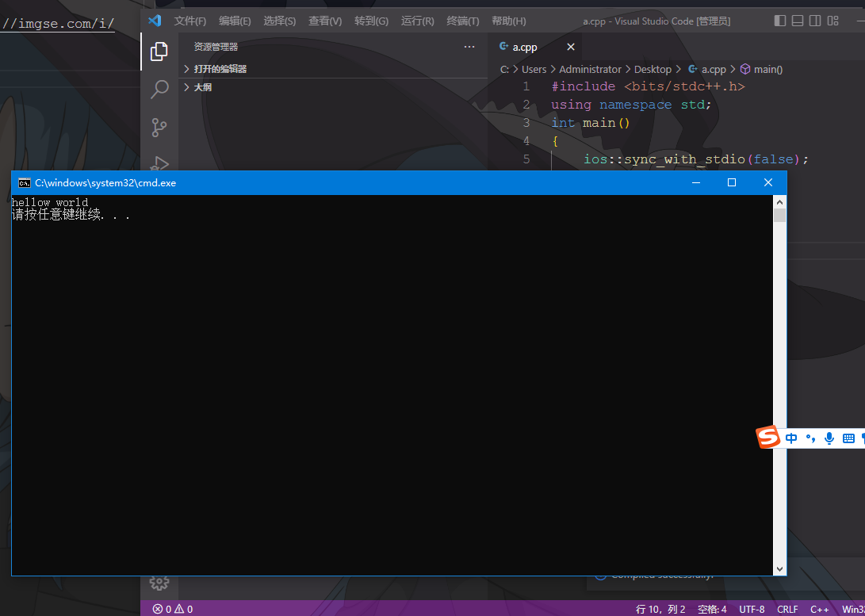Open the Sogou soft keyboard icon
The image size is (865, 616).
(848, 438)
